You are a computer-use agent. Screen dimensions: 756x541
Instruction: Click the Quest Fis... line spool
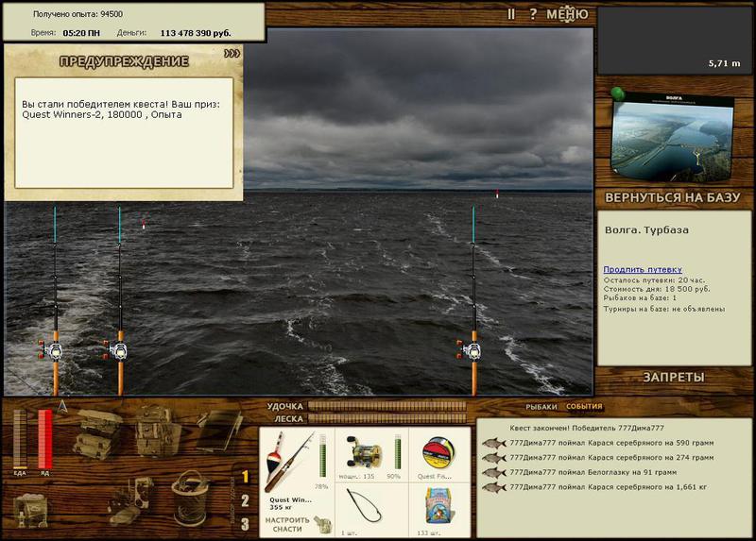point(438,453)
